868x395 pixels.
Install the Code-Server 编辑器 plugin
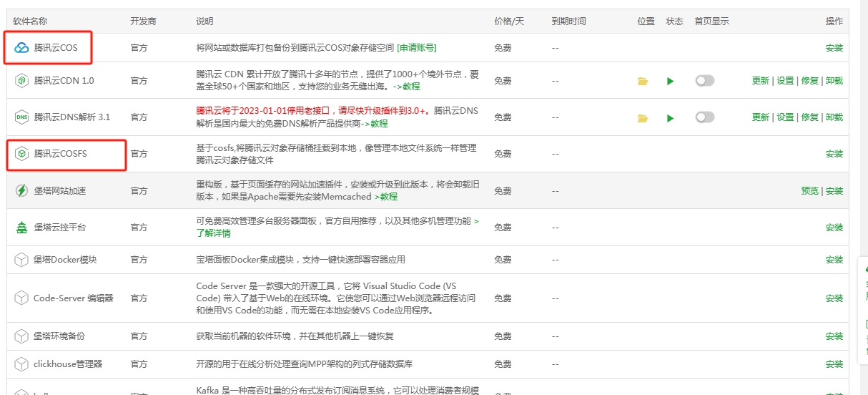834,298
